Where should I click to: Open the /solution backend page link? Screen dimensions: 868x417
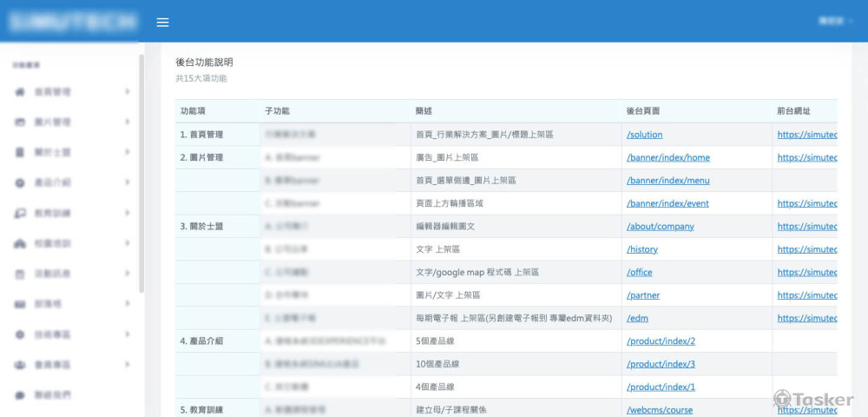tap(644, 135)
